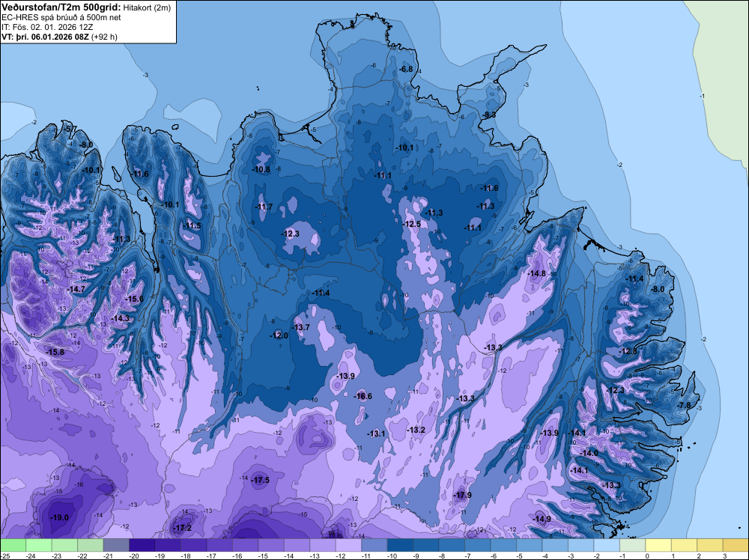Click the -11.5 temperature value on map

pos(192,226)
